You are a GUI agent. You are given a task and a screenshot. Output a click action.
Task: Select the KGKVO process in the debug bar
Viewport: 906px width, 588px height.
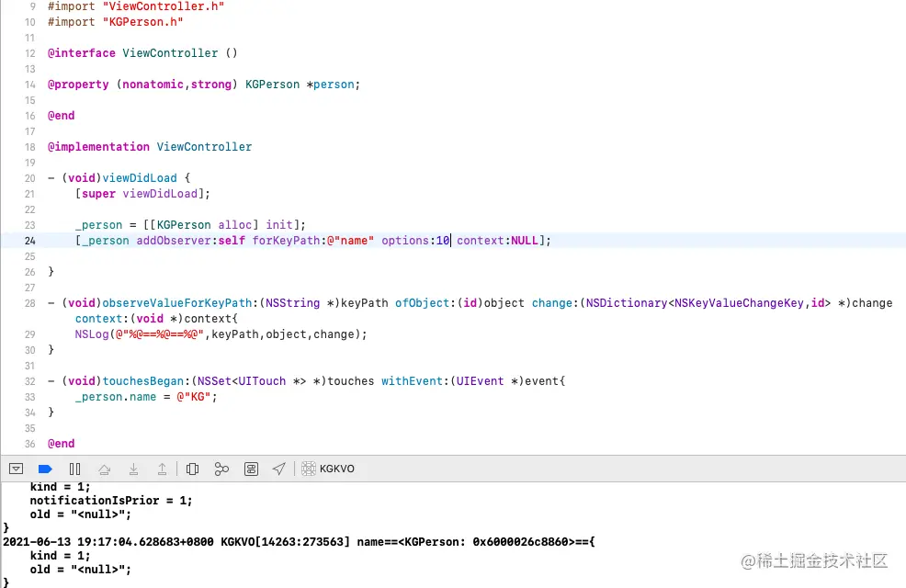pos(328,469)
